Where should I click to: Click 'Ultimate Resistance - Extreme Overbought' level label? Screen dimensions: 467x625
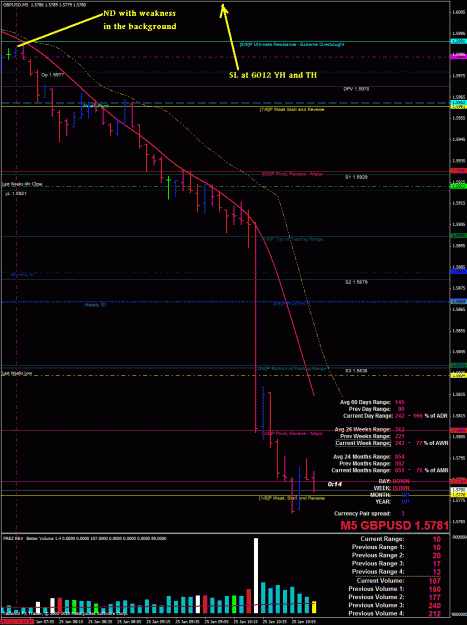point(292,45)
